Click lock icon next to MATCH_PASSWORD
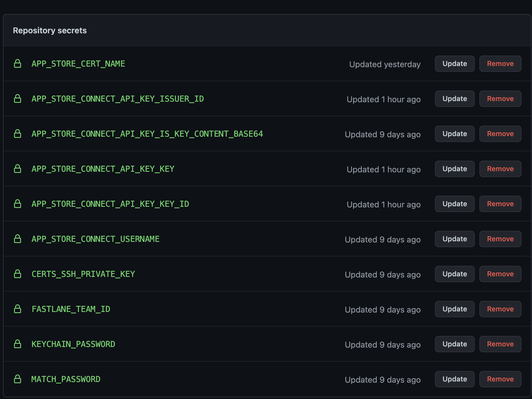The image size is (532, 399). tap(18, 379)
